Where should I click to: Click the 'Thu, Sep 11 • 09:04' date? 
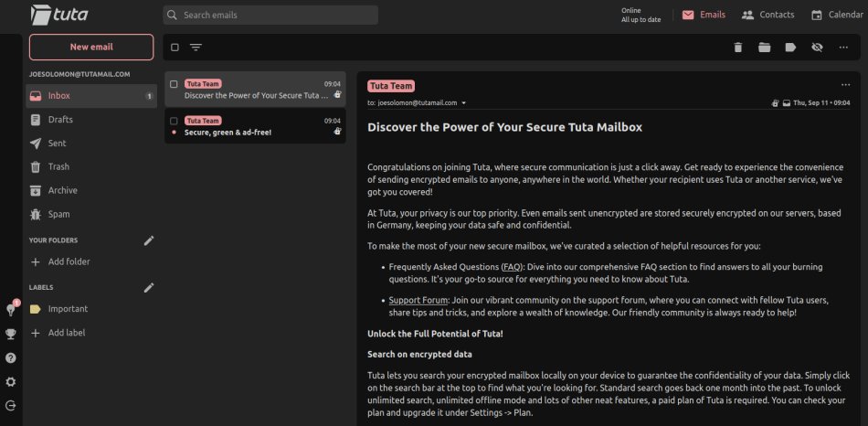pyautogui.click(x=821, y=103)
